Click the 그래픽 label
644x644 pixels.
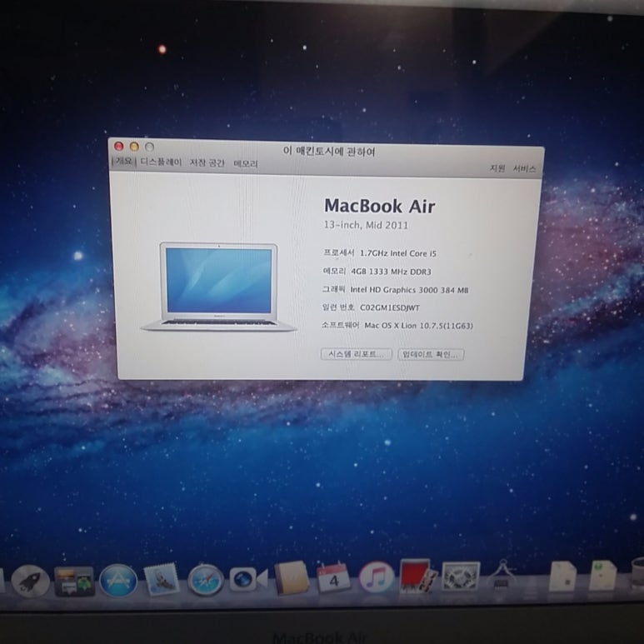(x=333, y=290)
